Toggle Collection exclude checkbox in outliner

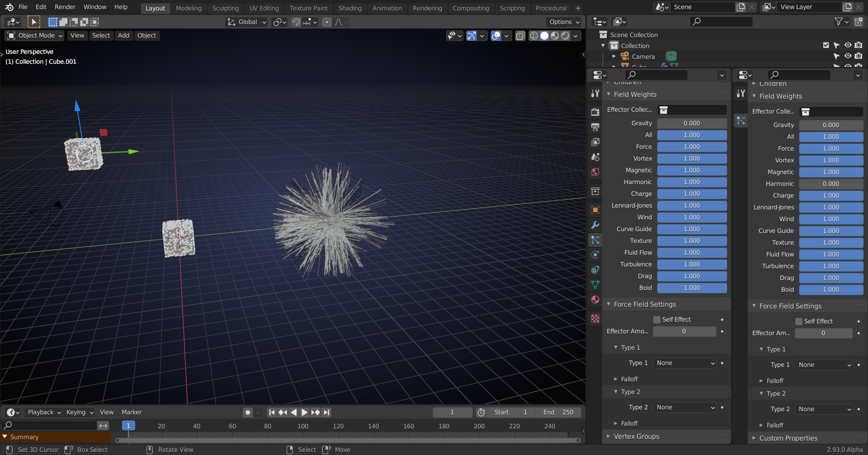click(826, 45)
